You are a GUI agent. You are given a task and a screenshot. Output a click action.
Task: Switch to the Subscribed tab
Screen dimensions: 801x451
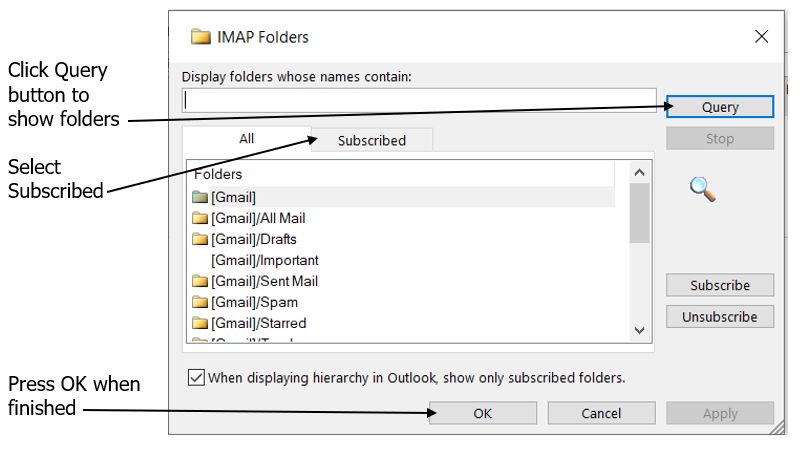pyautogui.click(x=371, y=141)
